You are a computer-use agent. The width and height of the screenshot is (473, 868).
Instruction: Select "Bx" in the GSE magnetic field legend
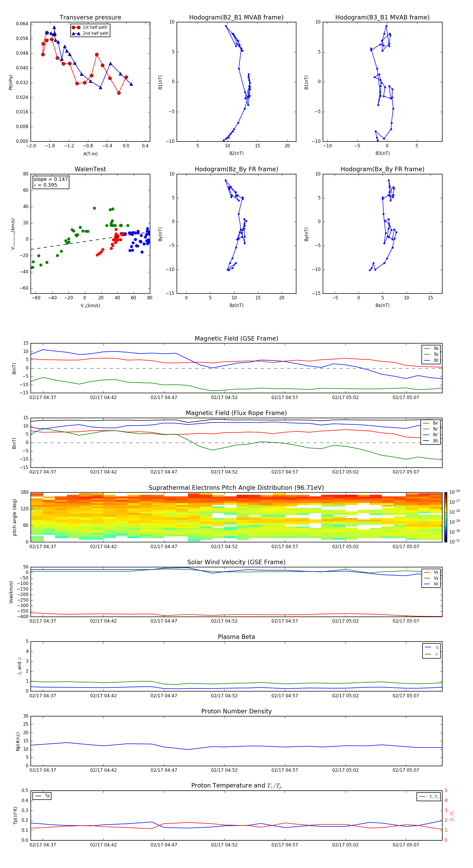pos(431,349)
